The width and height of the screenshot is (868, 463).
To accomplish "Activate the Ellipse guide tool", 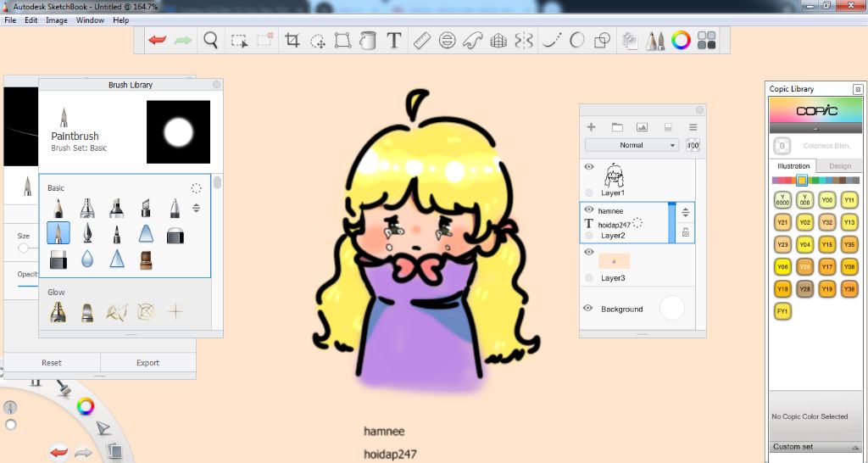I will tap(448, 41).
